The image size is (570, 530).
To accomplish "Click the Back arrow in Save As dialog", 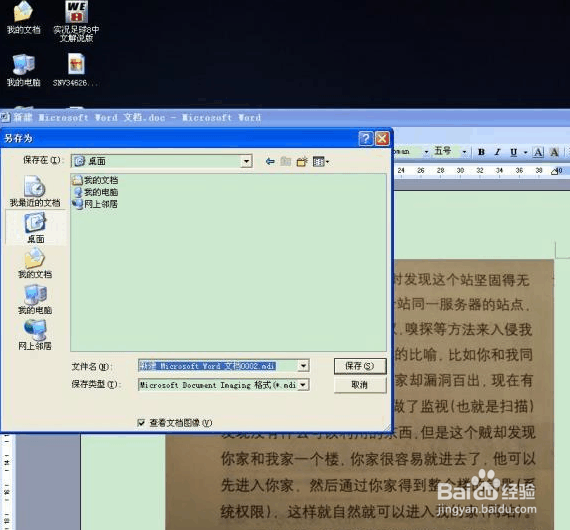I will pyautogui.click(x=270, y=161).
